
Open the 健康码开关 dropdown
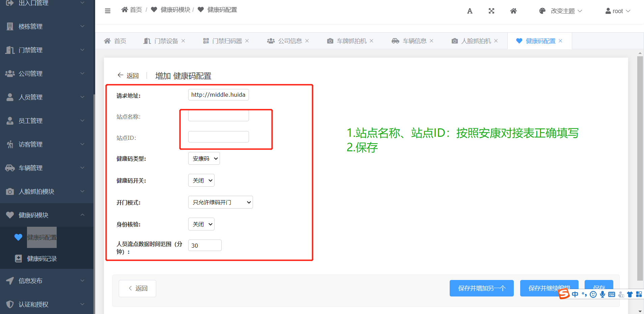tap(201, 181)
